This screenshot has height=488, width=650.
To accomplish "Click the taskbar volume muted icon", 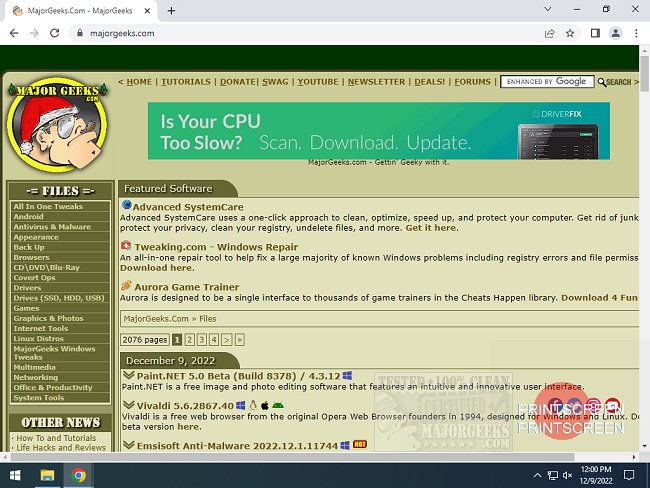I will [x=568, y=475].
